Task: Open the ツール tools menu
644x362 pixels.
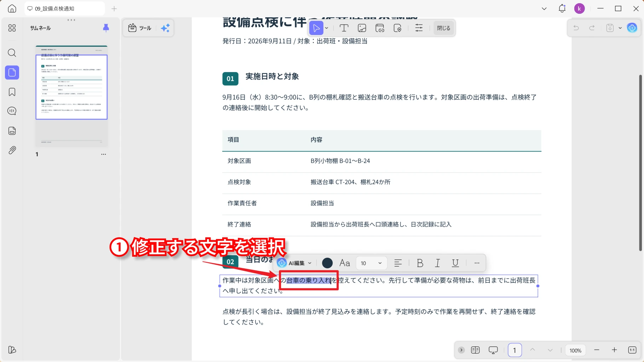Action: coord(140,28)
